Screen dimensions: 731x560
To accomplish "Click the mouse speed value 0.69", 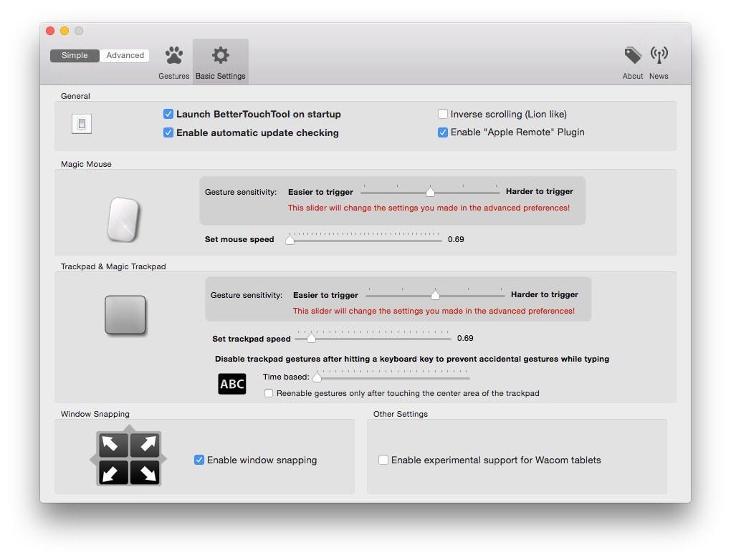I will tap(456, 239).
